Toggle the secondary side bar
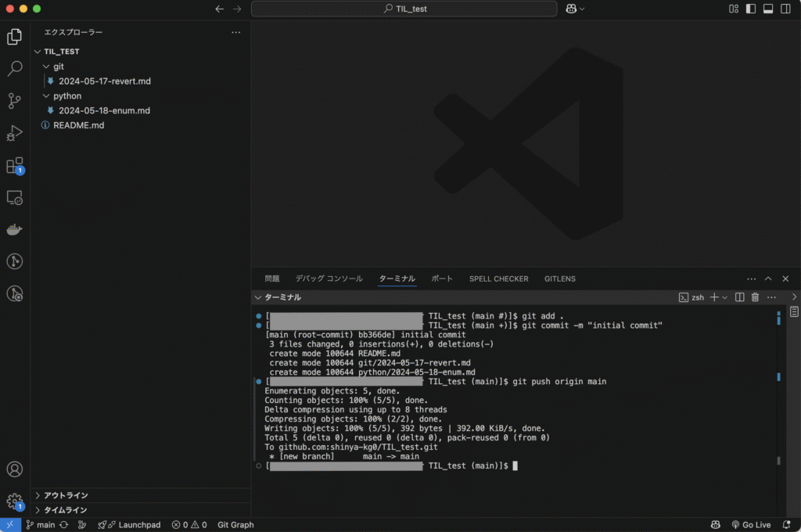 pos(785,9)
